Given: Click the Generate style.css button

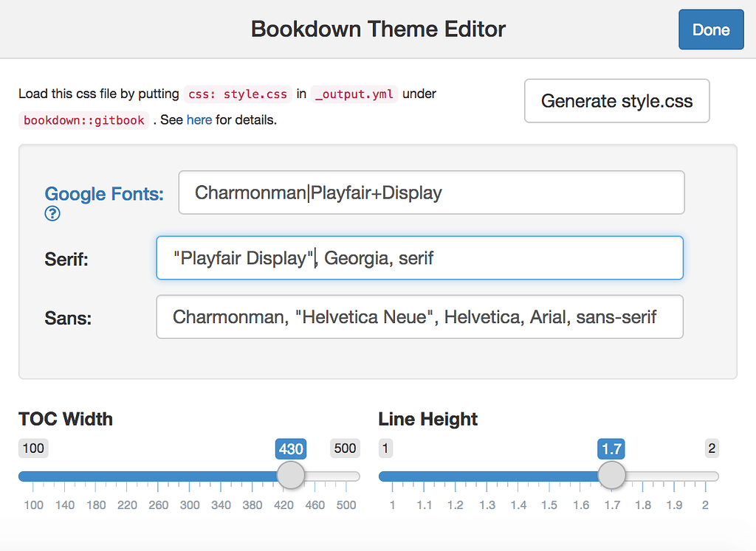Looking at the screenshot, I should 616,100.
